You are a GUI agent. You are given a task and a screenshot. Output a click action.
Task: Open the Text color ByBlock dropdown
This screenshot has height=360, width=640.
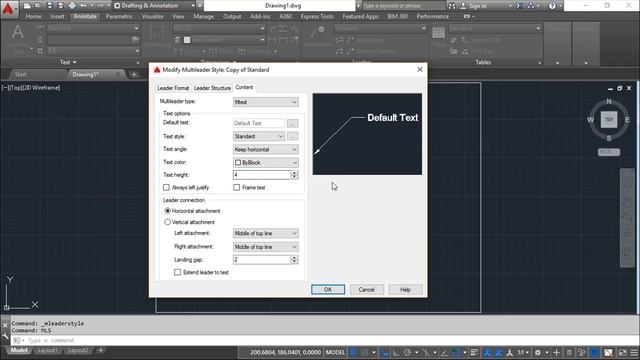(x=265, y=162)
